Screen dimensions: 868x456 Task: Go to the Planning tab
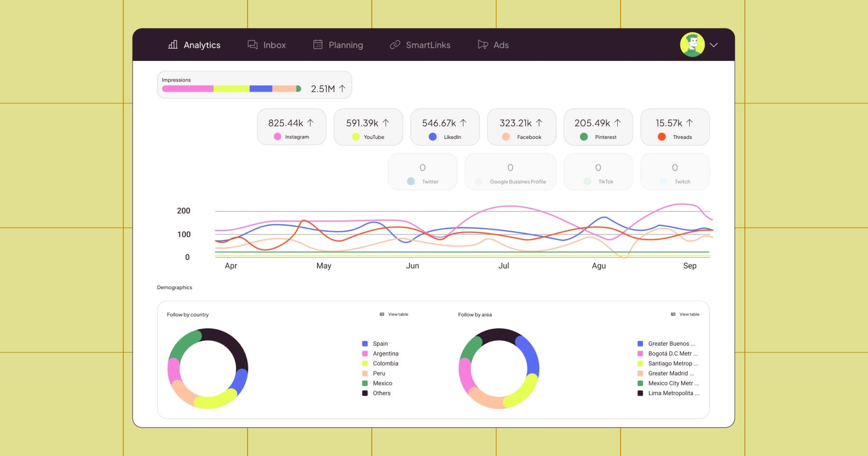(x=338, y=45)
